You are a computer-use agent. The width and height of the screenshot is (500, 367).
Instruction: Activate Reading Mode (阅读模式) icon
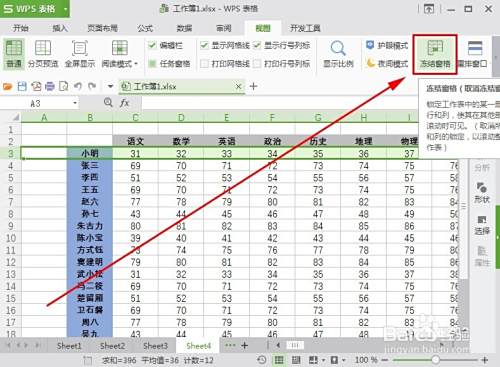[x=120, y=48]
